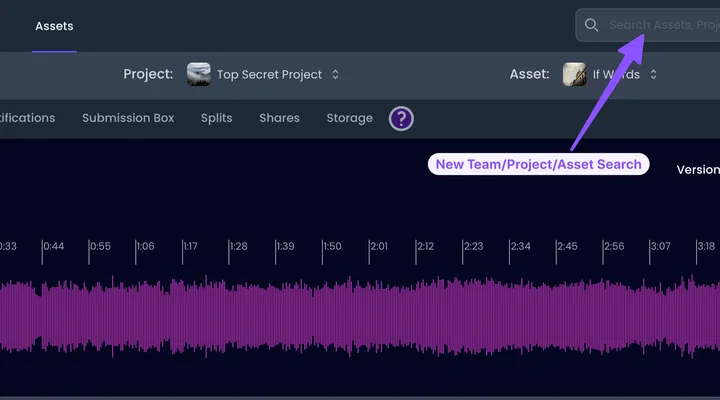
Task: Click the purple audio waveform
Action: 360,316
